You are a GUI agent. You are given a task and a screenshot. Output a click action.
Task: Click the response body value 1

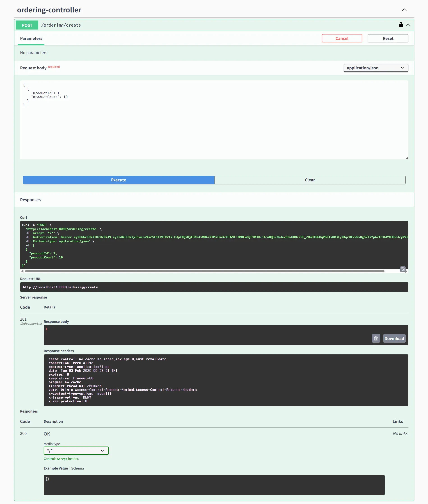click(x=46, y=329)
